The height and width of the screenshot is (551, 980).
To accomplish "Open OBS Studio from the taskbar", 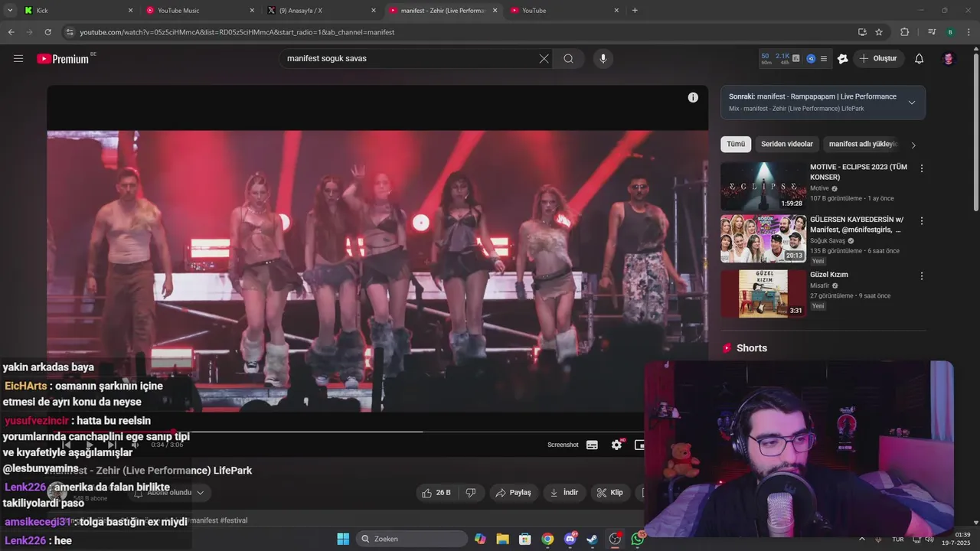I will click(x=615, y=539).
